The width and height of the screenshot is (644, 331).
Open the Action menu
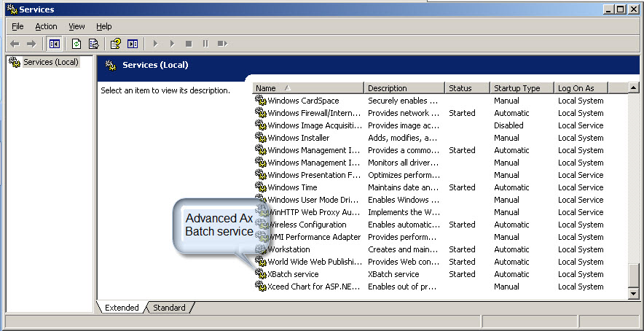pyautogui.click(x=46, y=26)
